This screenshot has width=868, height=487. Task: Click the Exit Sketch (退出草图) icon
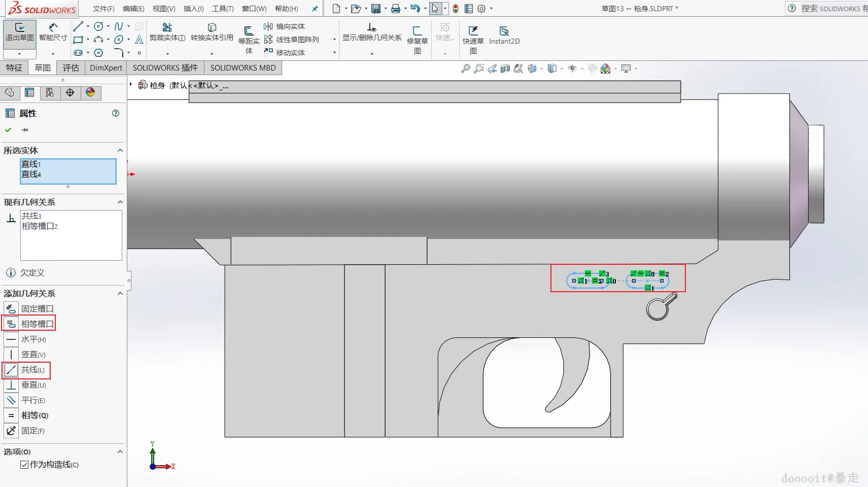click(x=20, y=28)
